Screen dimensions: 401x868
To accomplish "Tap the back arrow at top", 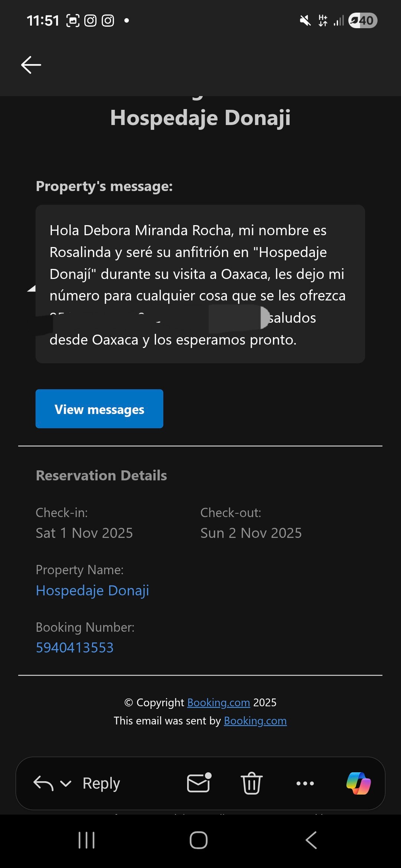I will coord(31,65).
